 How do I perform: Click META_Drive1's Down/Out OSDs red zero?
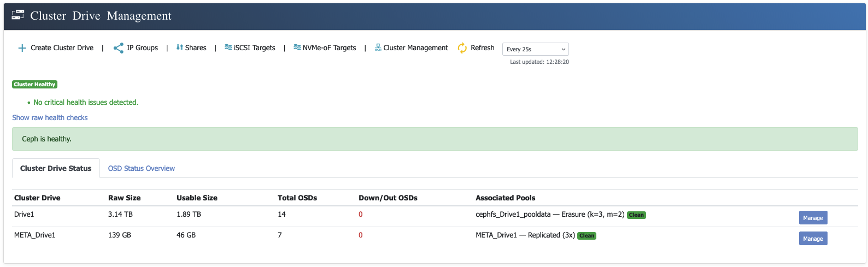point(361,235)
